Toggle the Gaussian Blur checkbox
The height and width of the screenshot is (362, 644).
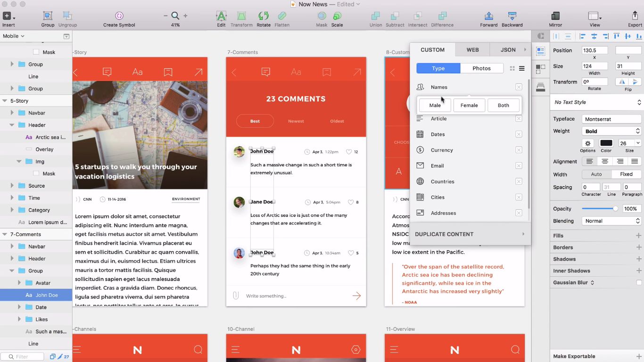(x=639, y=283)
